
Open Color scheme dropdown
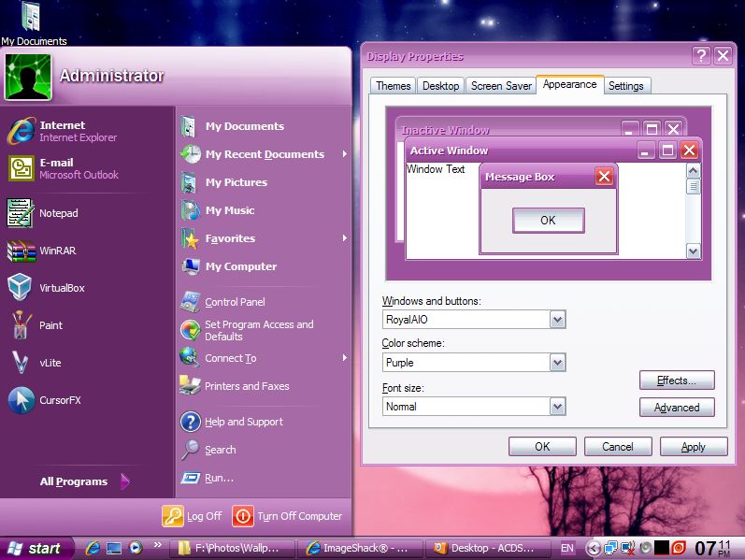[x=558, y=363]
